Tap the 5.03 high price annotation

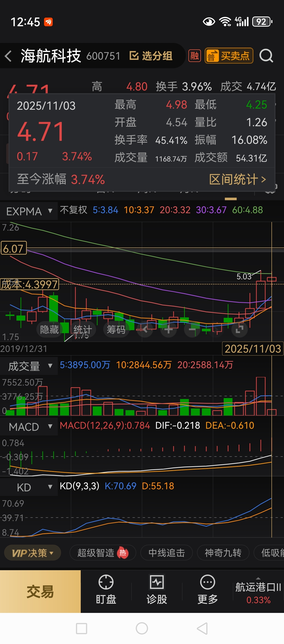coord(244,277)
